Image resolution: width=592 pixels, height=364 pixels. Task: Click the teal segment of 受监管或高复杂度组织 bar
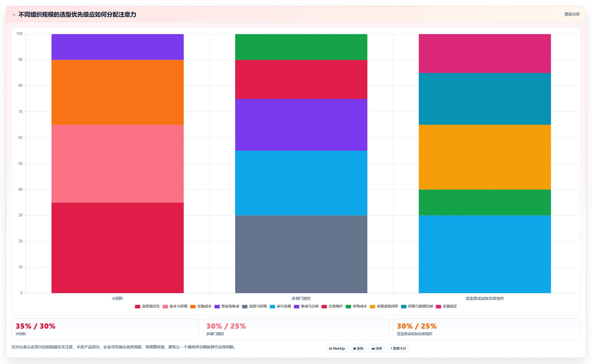[485, 99]
